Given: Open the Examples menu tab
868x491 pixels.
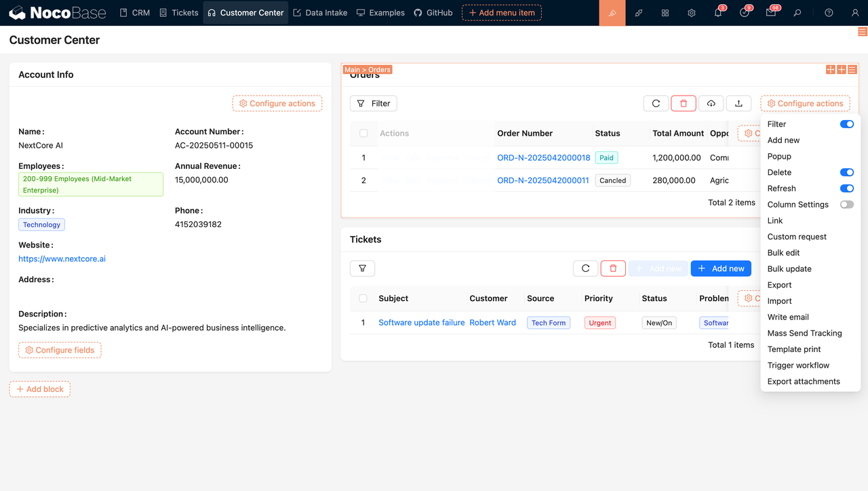Looking at the screenshot, I should pyautogui.click(x=380, y=13).
